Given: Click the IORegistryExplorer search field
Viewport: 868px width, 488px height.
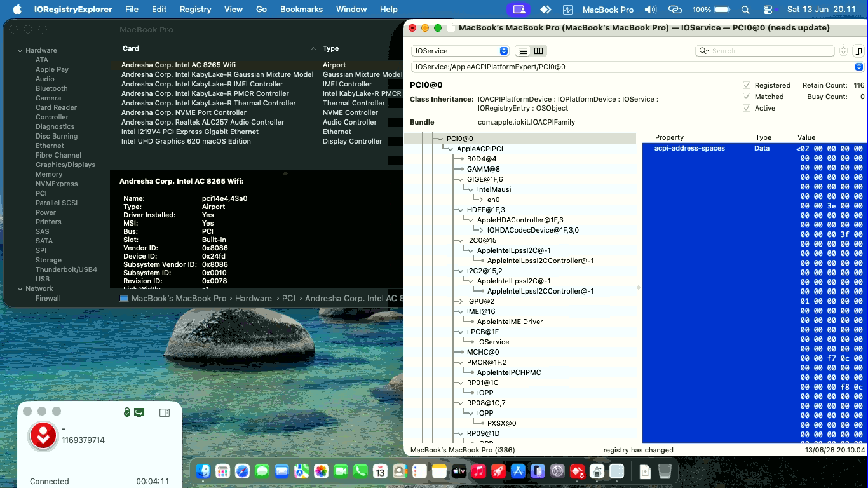Looking at the screenshot, I should [766, 51].
